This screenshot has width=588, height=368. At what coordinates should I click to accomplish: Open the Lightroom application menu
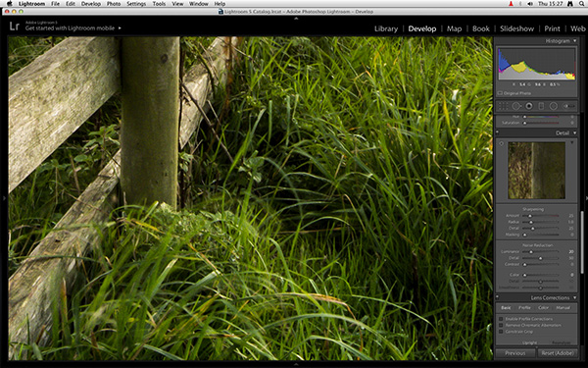tap(31, 3)
